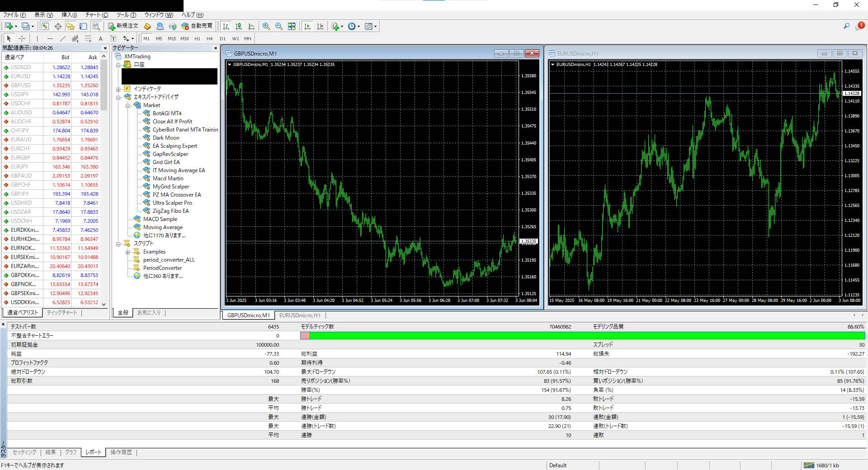Screen dimensions: 868x470
Task: Open the notification icon with red badge
Action: [860, 26]
